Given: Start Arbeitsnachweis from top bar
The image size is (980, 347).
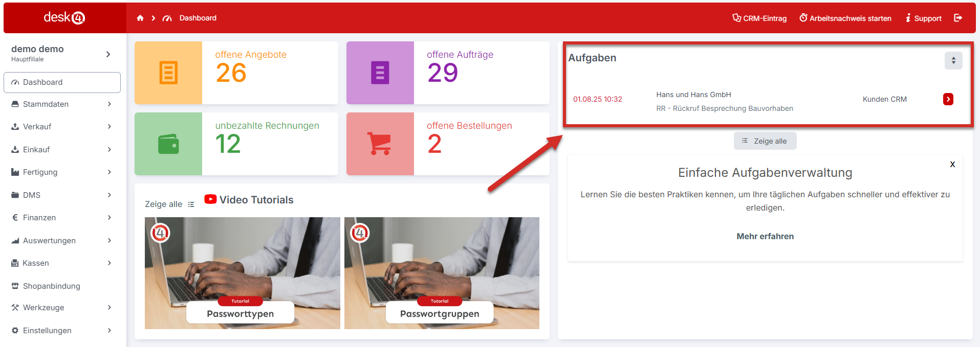Looking at the screenshot, I should tap(845, 18).
